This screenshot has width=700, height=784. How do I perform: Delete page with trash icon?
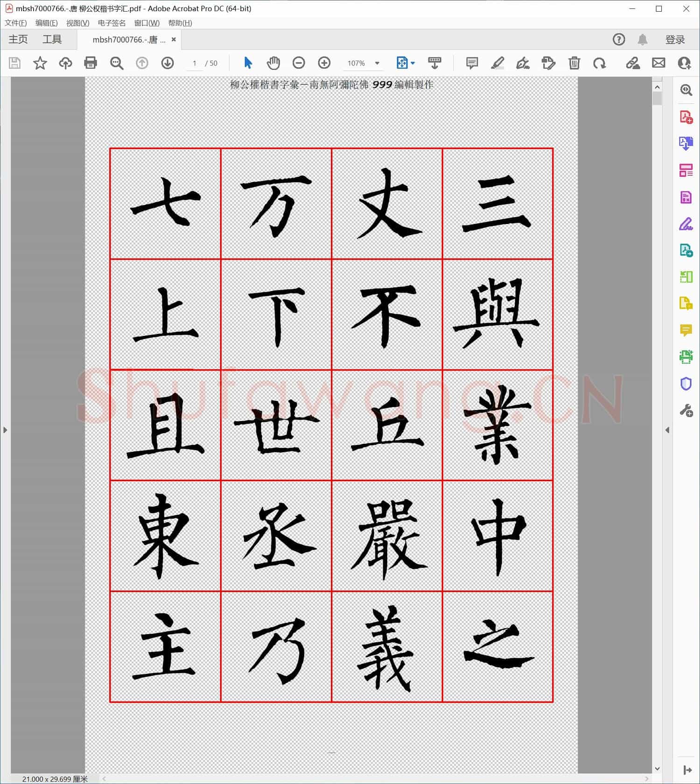coord(574,63)
